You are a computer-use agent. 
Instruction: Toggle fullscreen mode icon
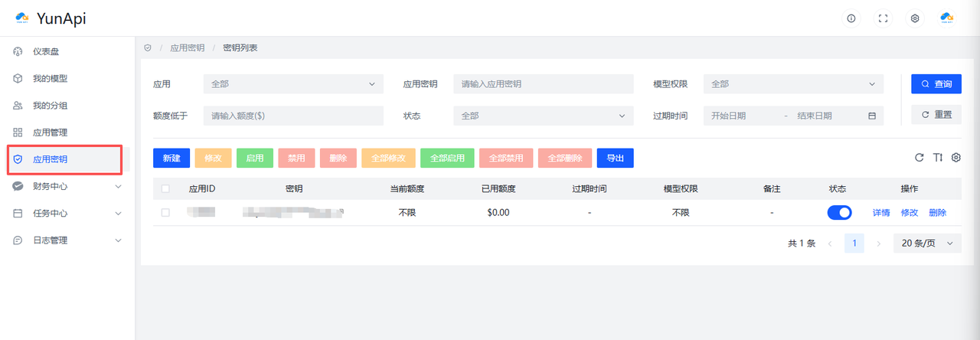click(x=883, y=18)
